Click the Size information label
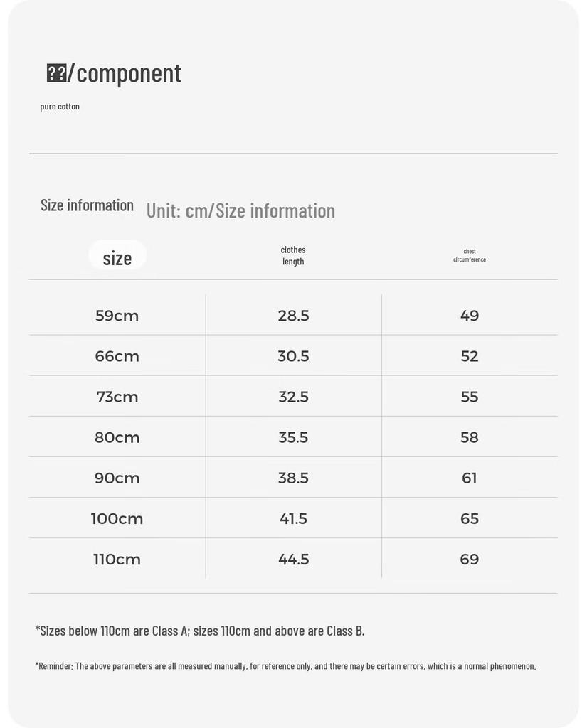The width and height of the screenshot is (587, 728). click(87, 205)
